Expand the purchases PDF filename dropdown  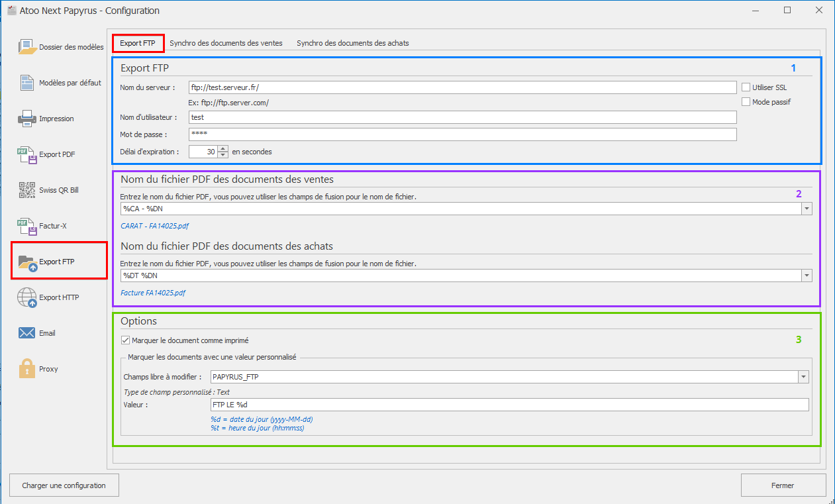click(x=806, y=276)
